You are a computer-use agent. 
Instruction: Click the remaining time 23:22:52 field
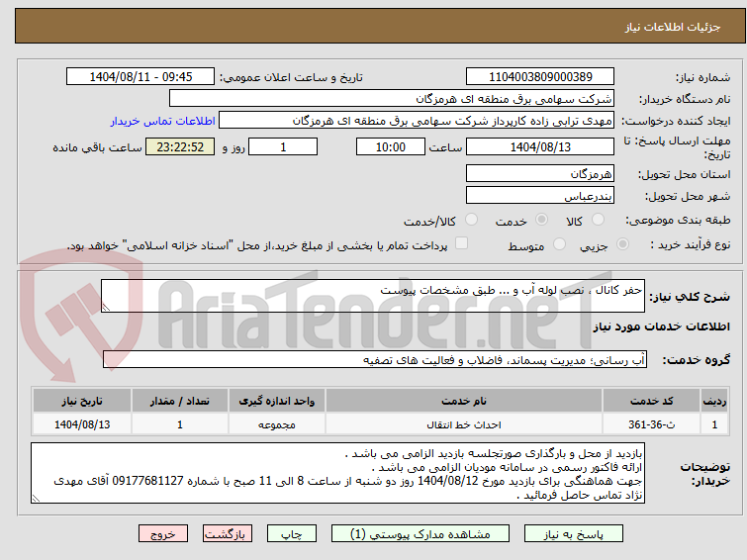pyautogui.click(x=180, y=146)
